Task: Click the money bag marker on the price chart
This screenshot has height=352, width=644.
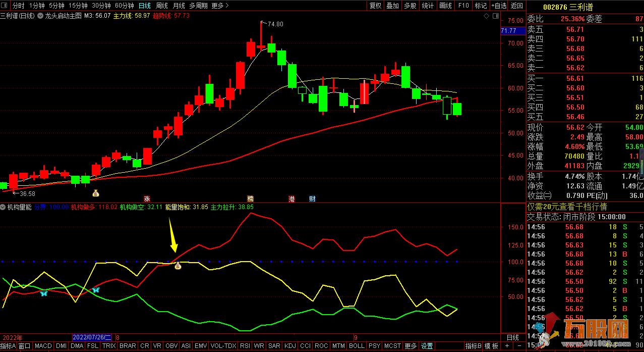Action: 95,192
